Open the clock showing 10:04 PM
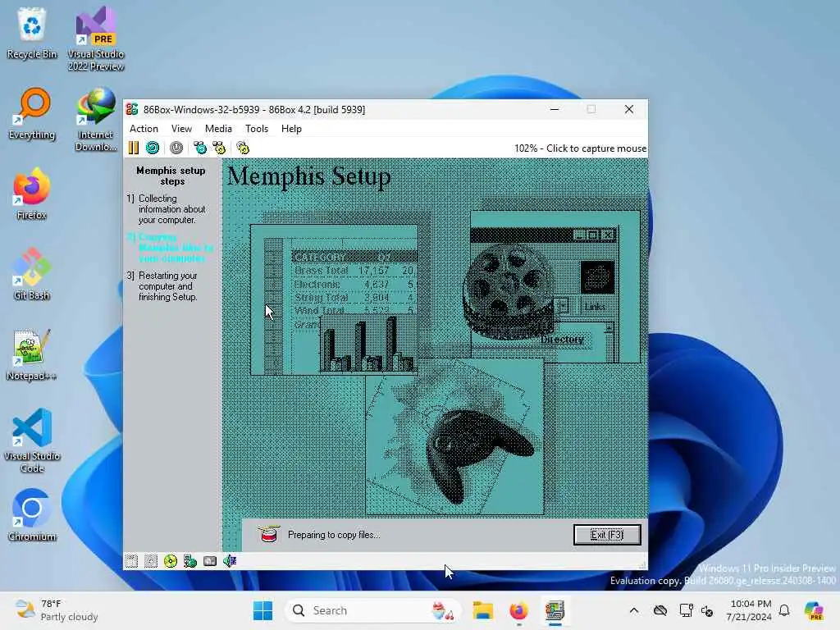Image resolution: width=840 pixels, height=630 pixels. click(749, 610)
